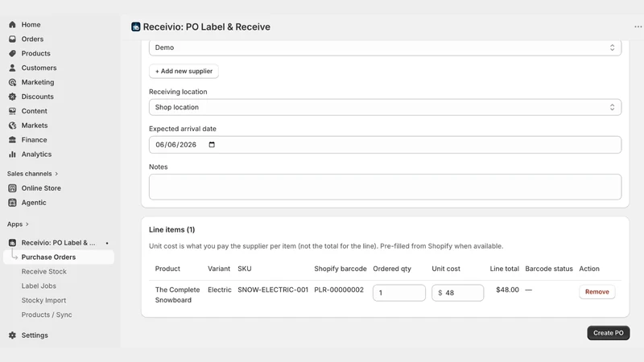
Task: Open the Shop location dropdown
Action: pyautogui.click(x=385, y=107)
